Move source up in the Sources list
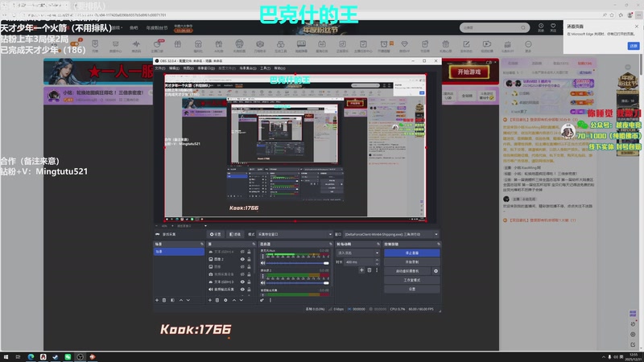 pos(234,300)
